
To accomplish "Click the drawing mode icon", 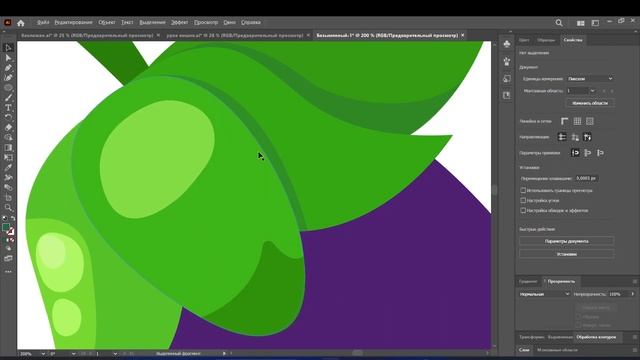I will (8, 248).
